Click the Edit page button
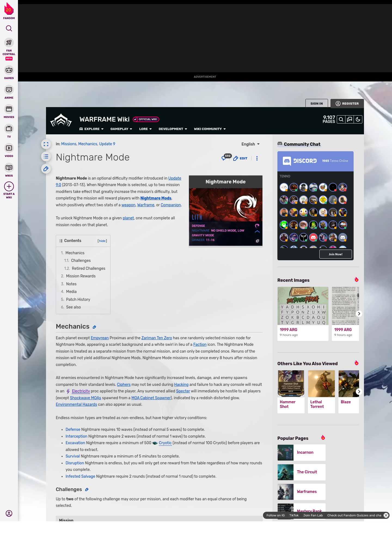Viewport: 392px width, 545px height. (240, 158)
